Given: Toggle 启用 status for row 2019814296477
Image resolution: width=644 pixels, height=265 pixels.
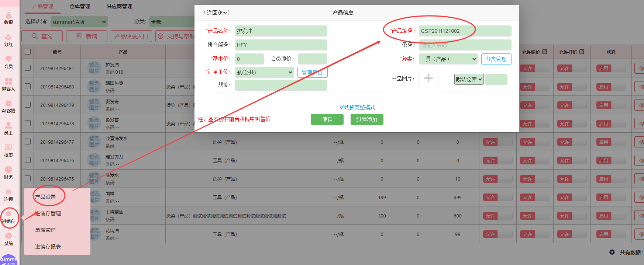Looking at the screenshot, I should 611,142.
